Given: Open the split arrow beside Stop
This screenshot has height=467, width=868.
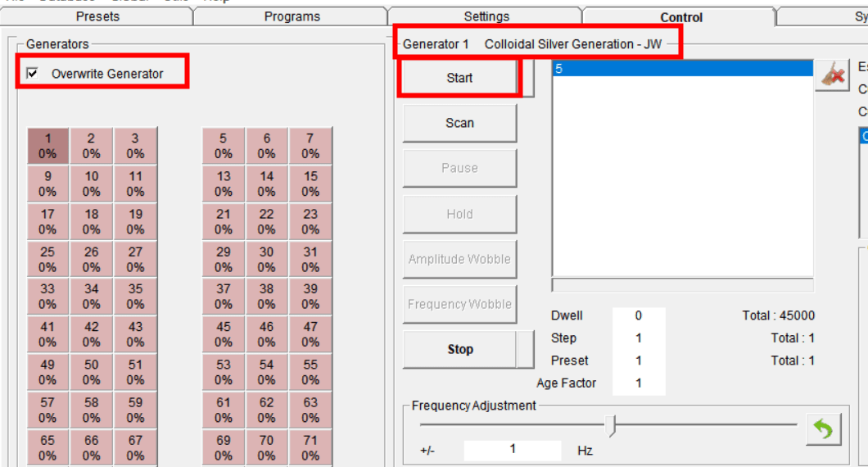Looking at the screenshot, I should 525,350.
